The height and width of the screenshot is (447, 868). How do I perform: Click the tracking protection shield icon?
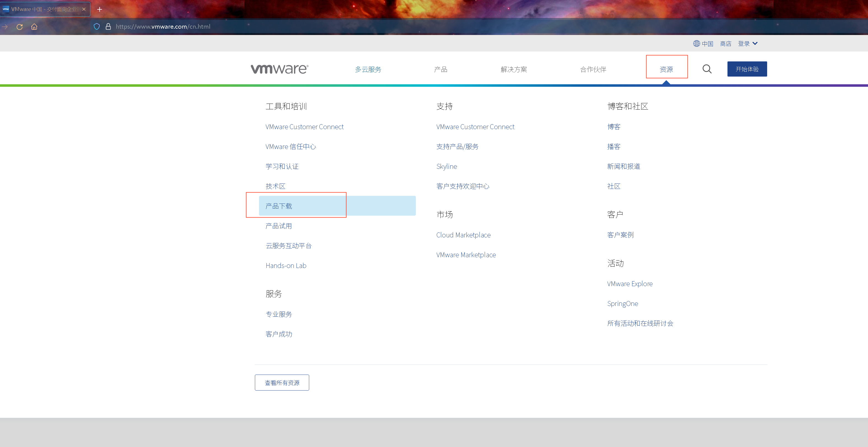[x=97, y=27]
